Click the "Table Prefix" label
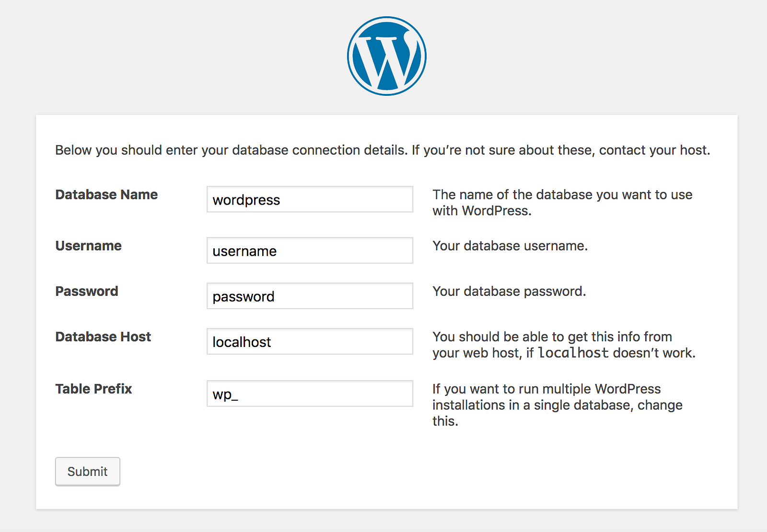This screenshot has width=767, height=532. [x=93, y=389]
